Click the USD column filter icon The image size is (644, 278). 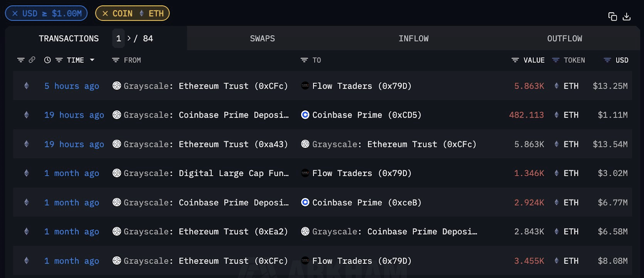click(607, 60)
